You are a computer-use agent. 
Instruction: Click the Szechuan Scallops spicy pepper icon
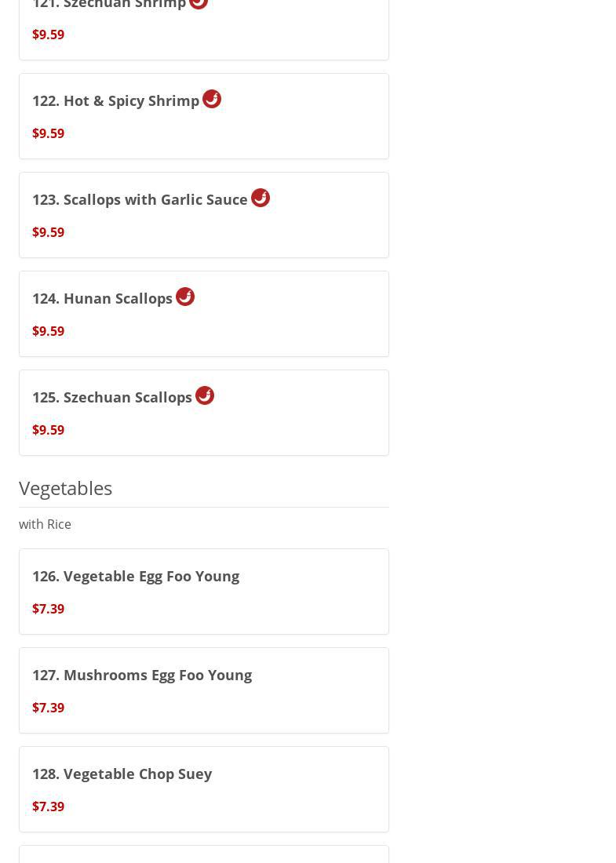[x=205, y=395]
